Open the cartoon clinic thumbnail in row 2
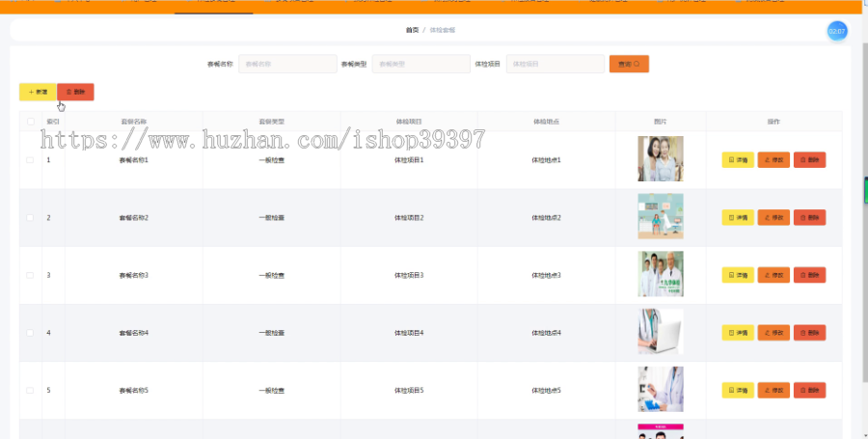The width and height of the screenshot is (868, 439). [661, 216]
